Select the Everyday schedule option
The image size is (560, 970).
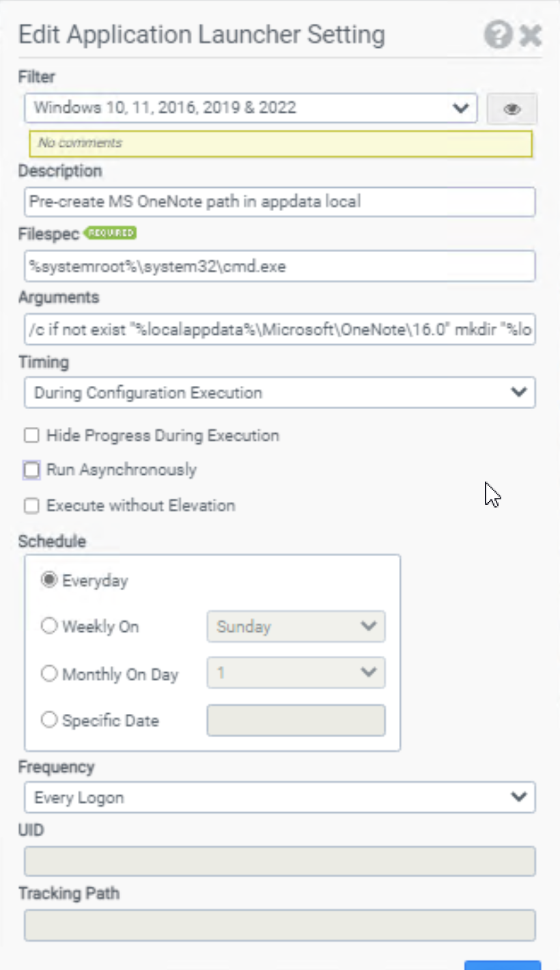49,581
